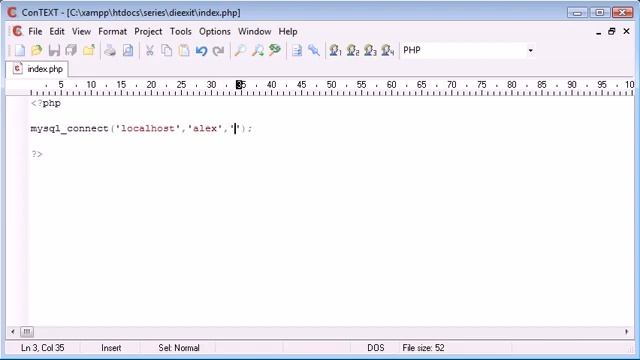The width and height of the screenshot is (640, 360).
Task: Click the ConTEXT document icon beside File
Action: click(x=18, y=31)
